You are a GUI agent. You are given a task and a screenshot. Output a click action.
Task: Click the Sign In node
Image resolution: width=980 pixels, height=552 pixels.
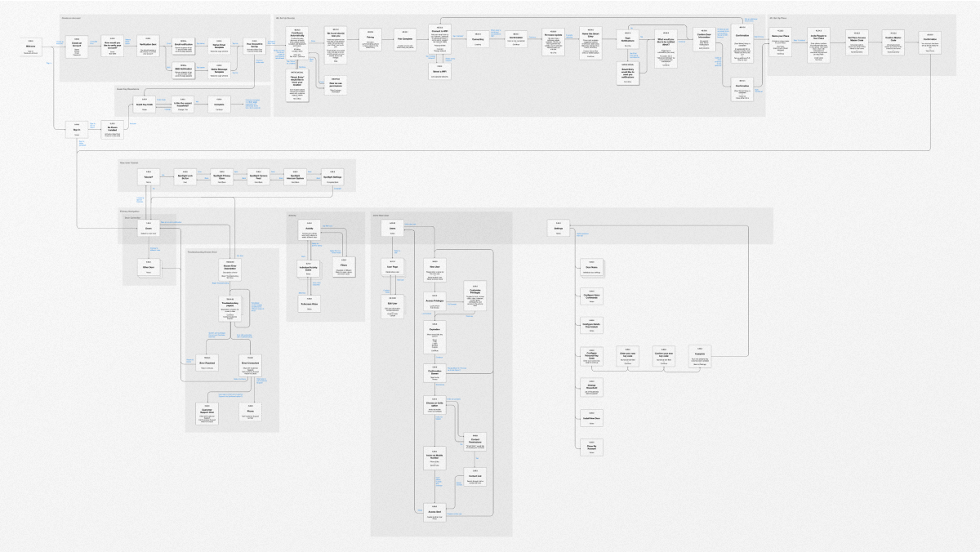pos(78,131)
